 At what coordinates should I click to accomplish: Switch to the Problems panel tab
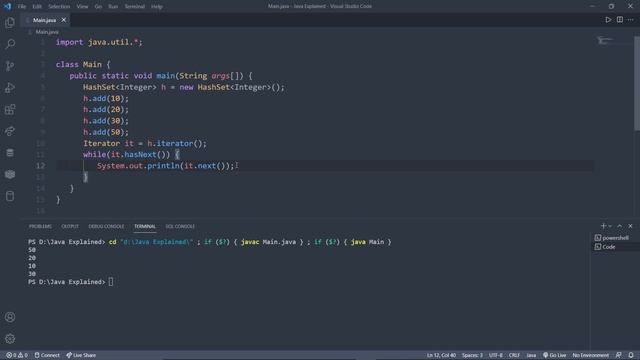click(x=40, y=226)
